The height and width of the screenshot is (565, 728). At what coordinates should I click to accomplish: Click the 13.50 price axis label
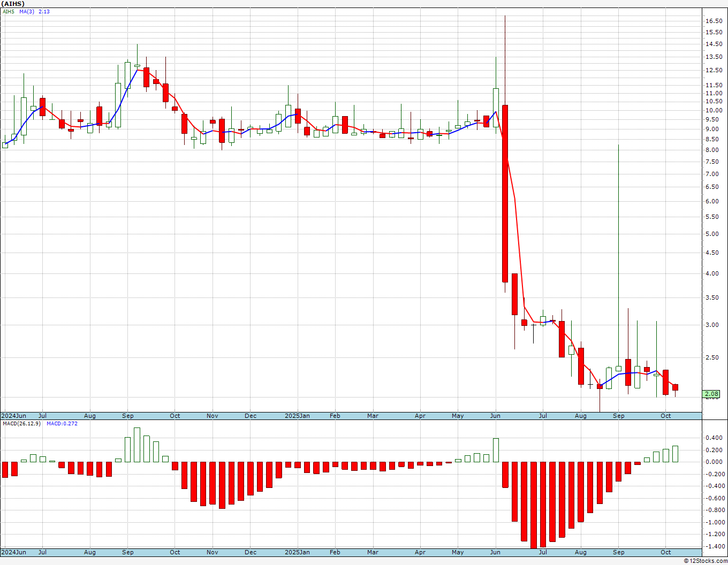coord(714,57)
